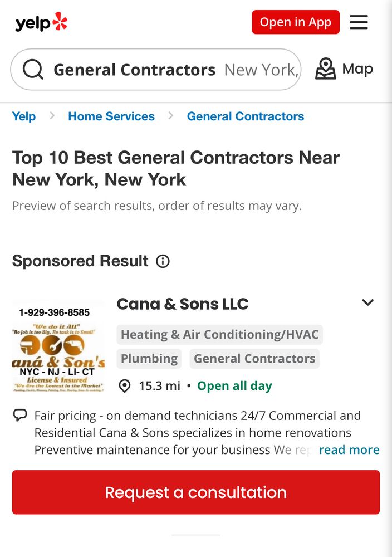The height and width of the screenshot is (557, 392).
Task: Expand the Cana & Sons LLC chevron
Action: (367, 302)
